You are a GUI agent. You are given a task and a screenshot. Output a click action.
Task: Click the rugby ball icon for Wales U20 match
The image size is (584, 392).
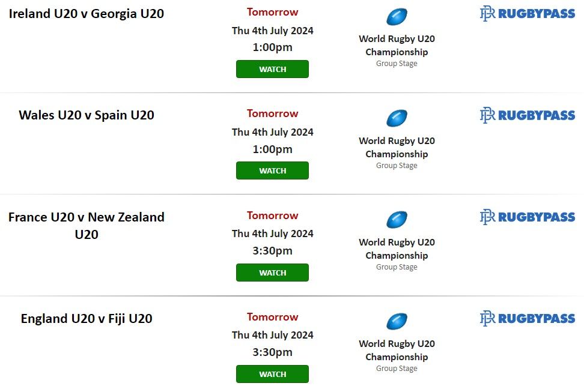(x=397, y=118)
